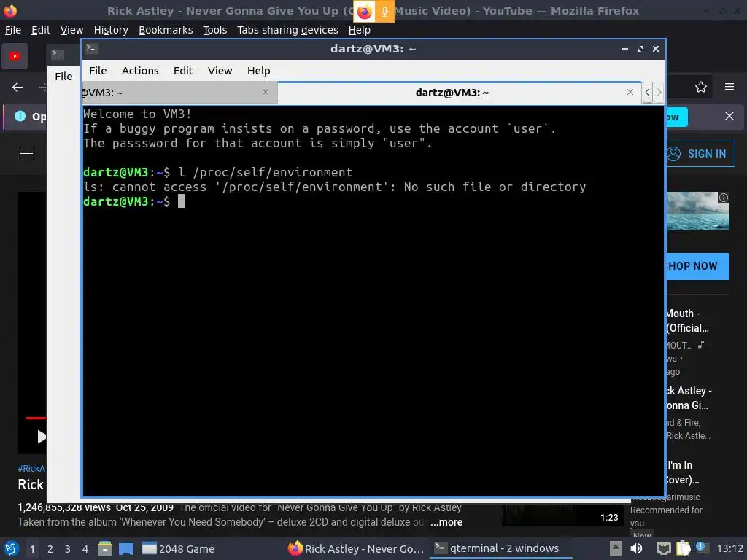Screen dimensions: 747x560
Task: Close the active dartz@VM3 terminal tab
Action: [x=630, y=92]
